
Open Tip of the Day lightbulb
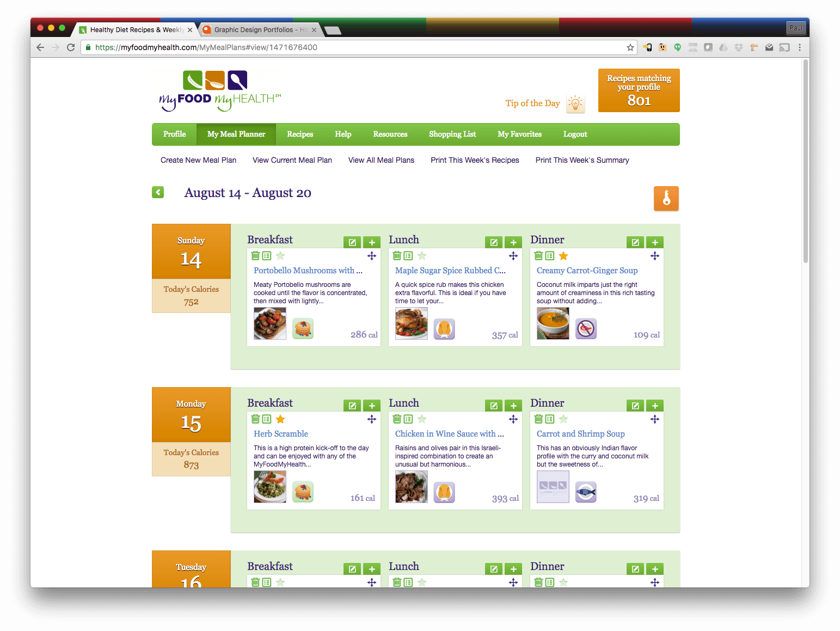click(x=575, y=103)
